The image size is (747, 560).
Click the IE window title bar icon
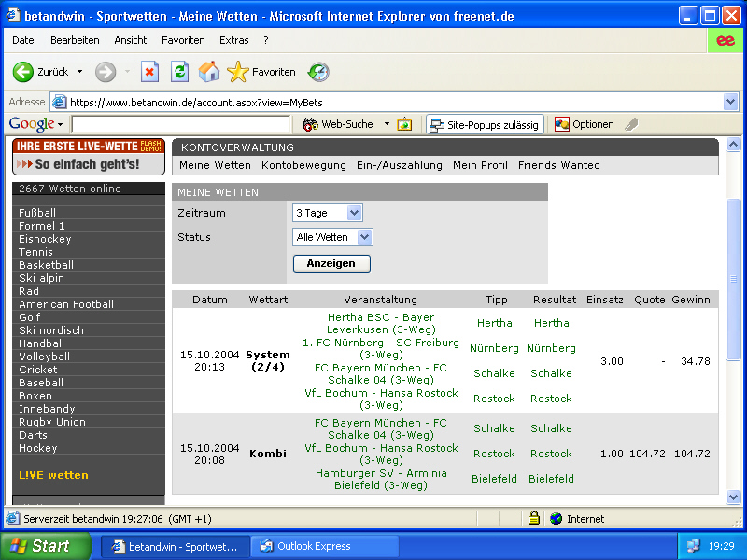(x=13, y=16)
